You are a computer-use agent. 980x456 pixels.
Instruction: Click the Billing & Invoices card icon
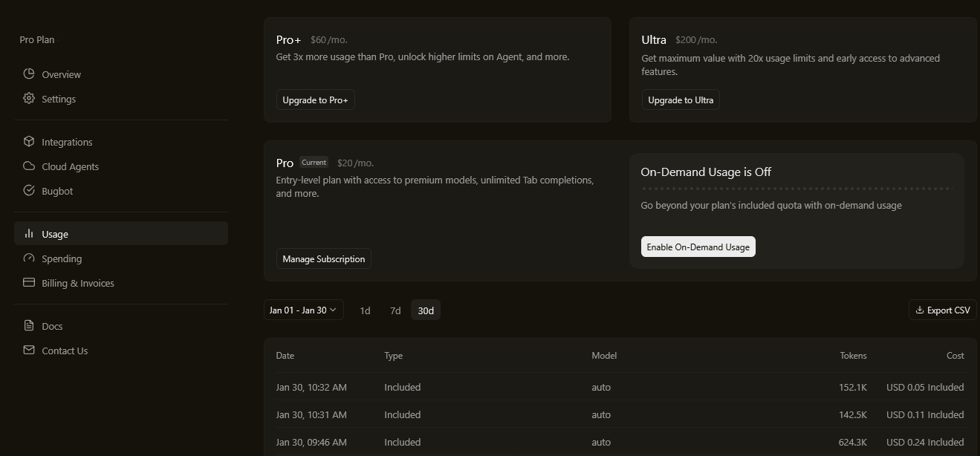(29, 283)
